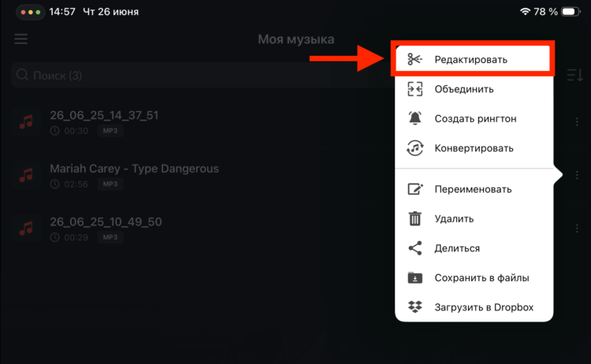This screenshot has height=364, width=591.
Task: Click the music convert circular icon
Action: [415, 148]
